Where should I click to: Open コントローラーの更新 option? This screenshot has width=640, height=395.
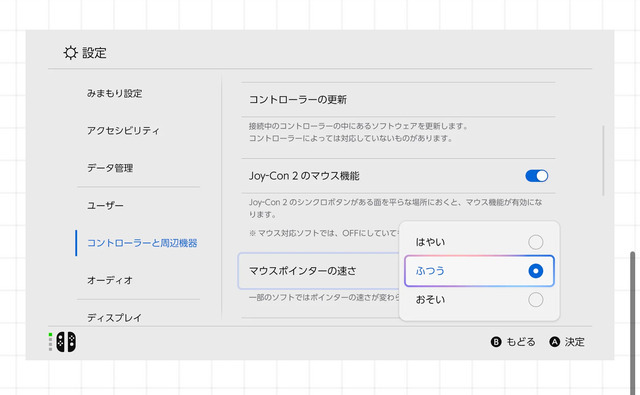398,100
